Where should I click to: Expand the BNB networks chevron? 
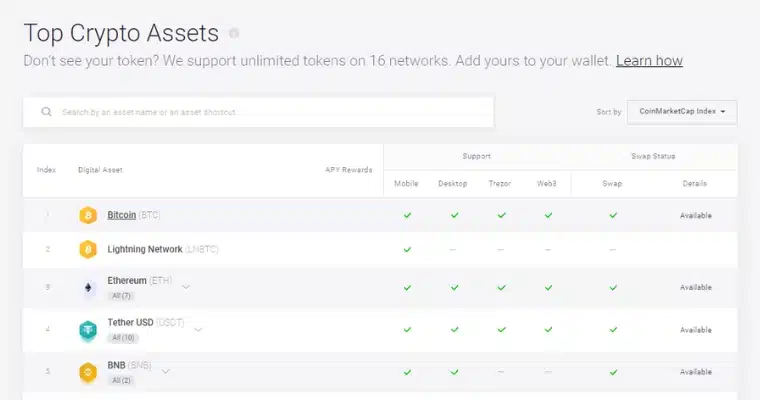(x=165, y=372)
